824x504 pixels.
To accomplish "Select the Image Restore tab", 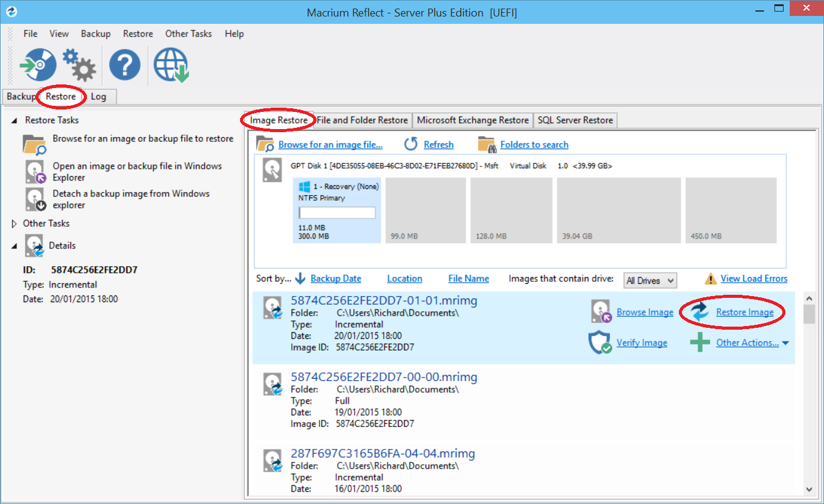I will 279,120.
